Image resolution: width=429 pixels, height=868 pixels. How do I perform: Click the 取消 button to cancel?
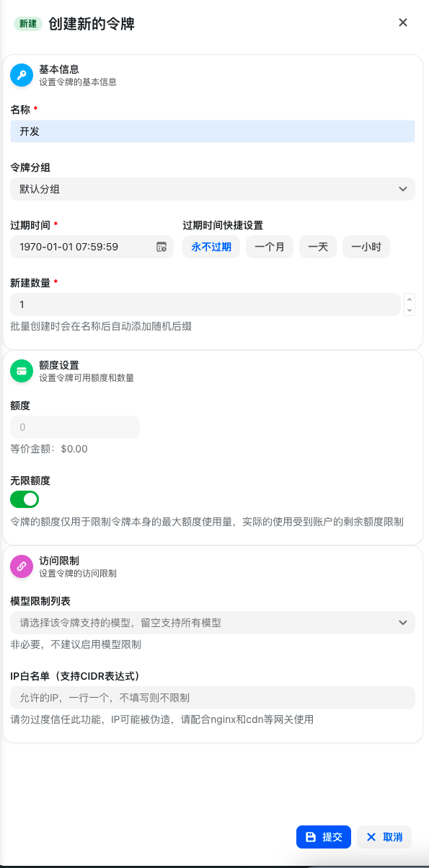(384, 837)
